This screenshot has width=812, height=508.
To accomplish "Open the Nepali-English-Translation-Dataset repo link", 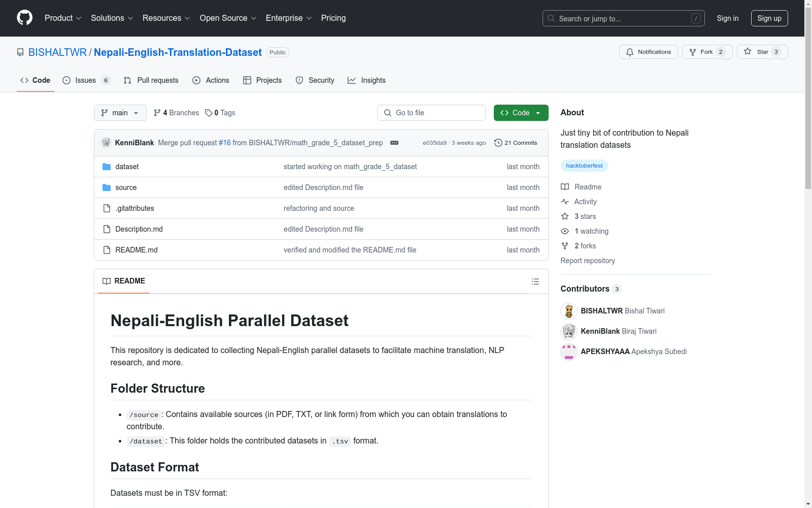I will [x=178, y=52].
